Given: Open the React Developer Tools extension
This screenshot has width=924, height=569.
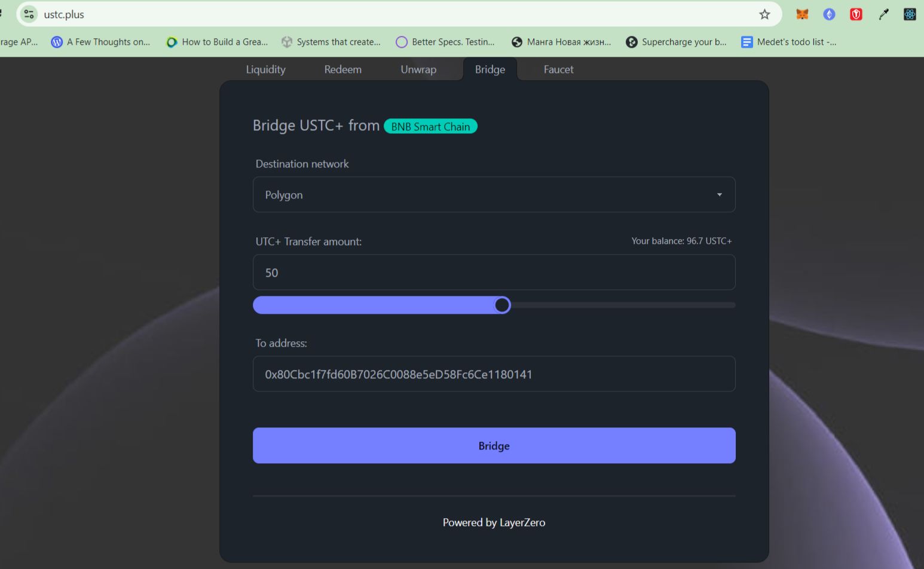Looking at the screenshot, I should coord(910,14).
